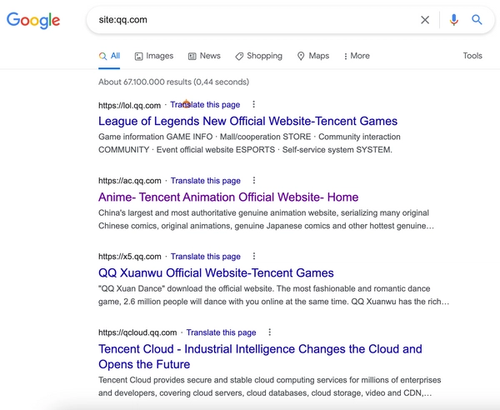Open options menu for qcloud.qq.com result
The width and height of the screenshot is (500, 410).
pos(269,332)
